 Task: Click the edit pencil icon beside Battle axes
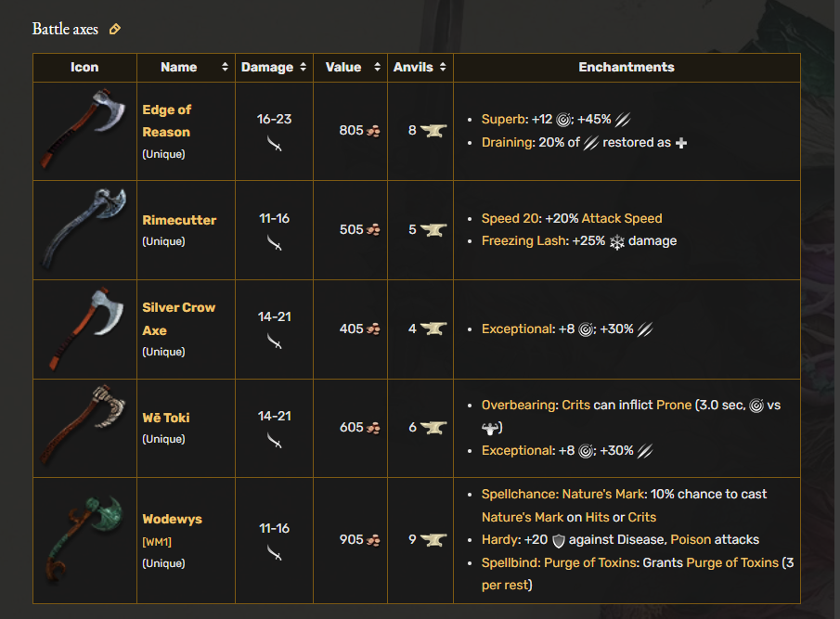click(115, 30)
